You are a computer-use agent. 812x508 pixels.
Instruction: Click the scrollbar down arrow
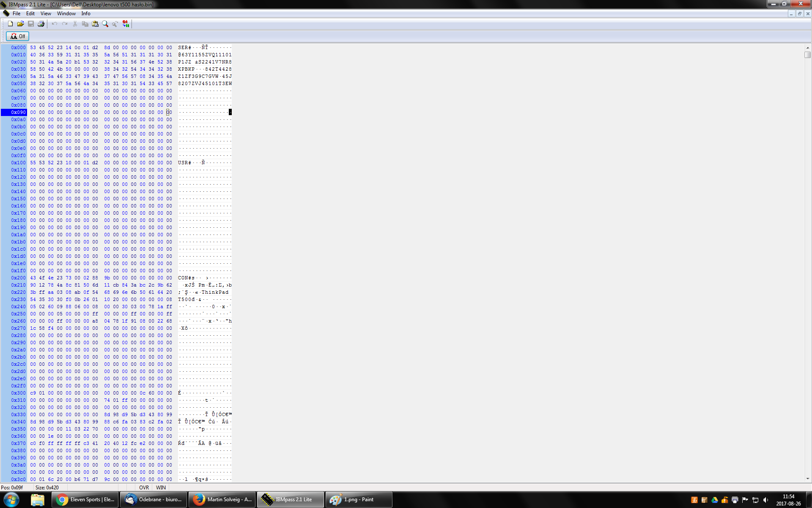[x=808, y=479]
